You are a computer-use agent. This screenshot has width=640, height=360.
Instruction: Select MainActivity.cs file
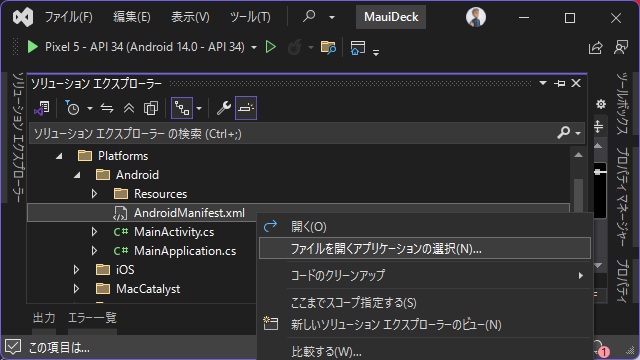click(x=174, y=232)
